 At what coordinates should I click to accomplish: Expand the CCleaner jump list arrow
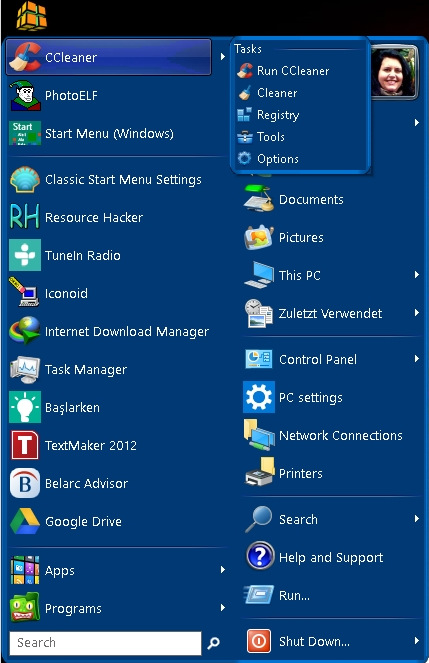pyautogui.click(x=223, y=56)
